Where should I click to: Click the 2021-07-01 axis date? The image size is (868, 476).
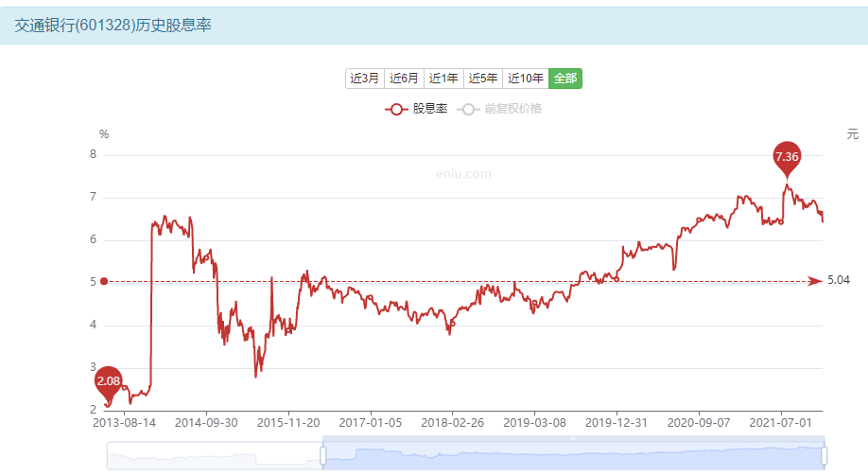coord(780,423)
